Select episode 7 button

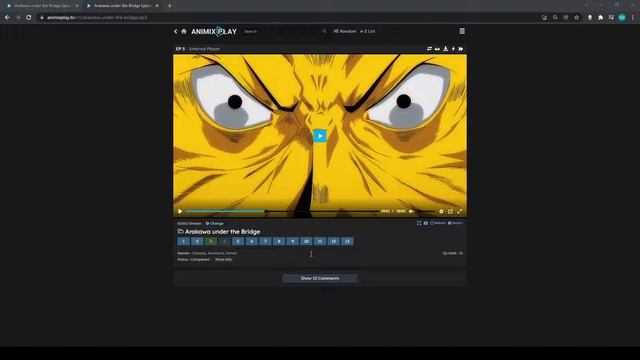click(x=266, y=241)
